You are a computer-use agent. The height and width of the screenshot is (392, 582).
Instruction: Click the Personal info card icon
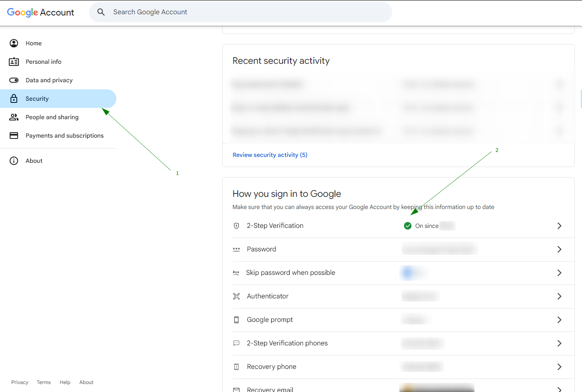[14, 62]
